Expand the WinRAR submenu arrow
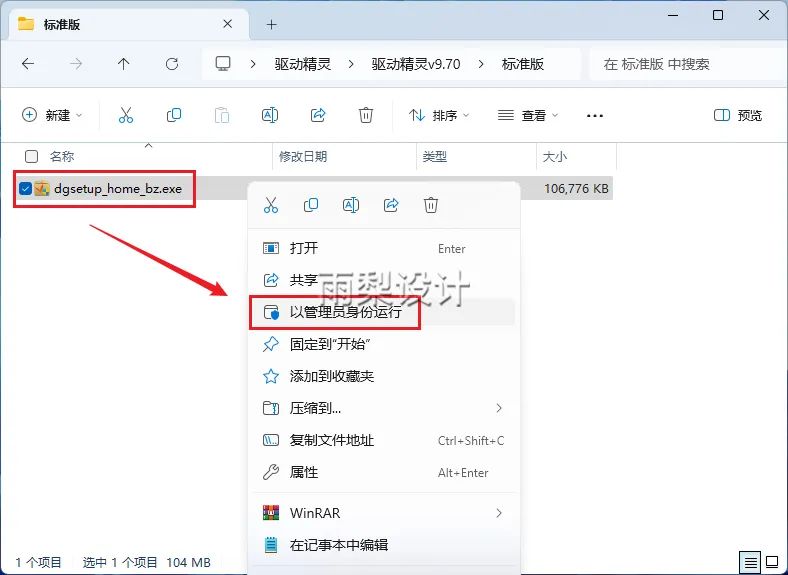788x575 pixels. (499, 513)
